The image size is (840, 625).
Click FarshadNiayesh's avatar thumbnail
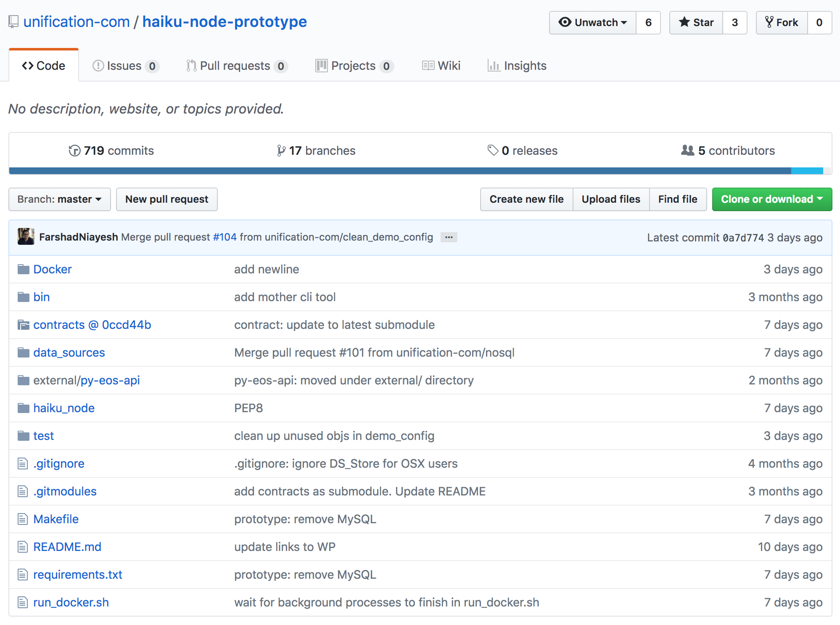pyautogui.click(x=26, y=236)
